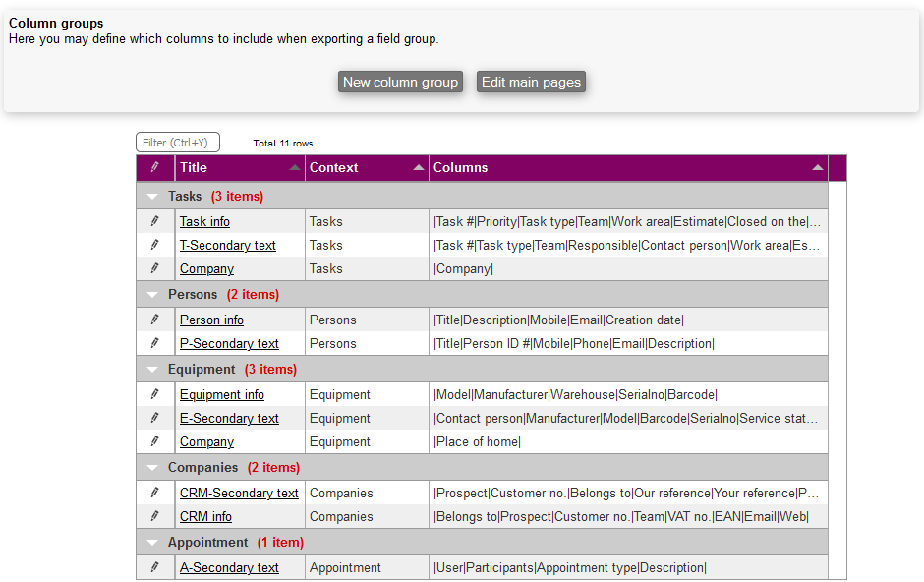Viewport: 924px width, 582px height.
Task: Collapse the Appointment group
Action: pyautogui.click(x=152, y=543)
